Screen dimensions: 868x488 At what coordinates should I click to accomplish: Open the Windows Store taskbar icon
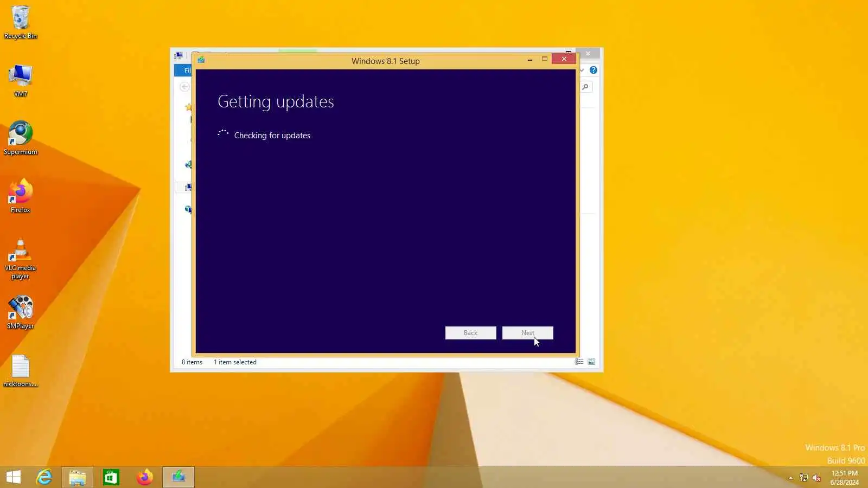(x=111, y=477)
